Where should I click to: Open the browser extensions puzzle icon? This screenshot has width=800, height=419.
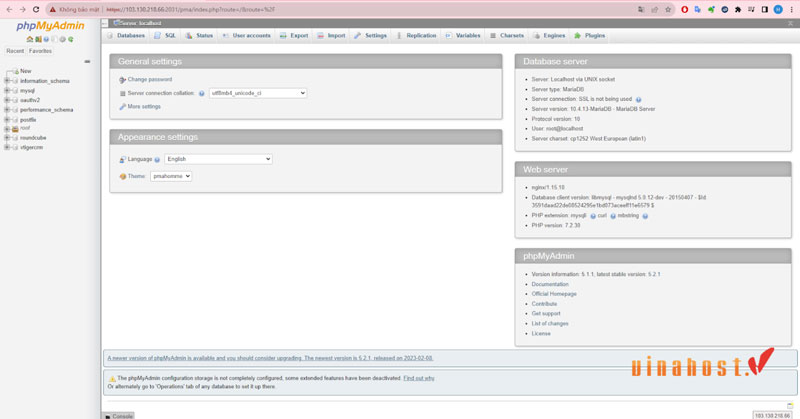coord(738,10)
